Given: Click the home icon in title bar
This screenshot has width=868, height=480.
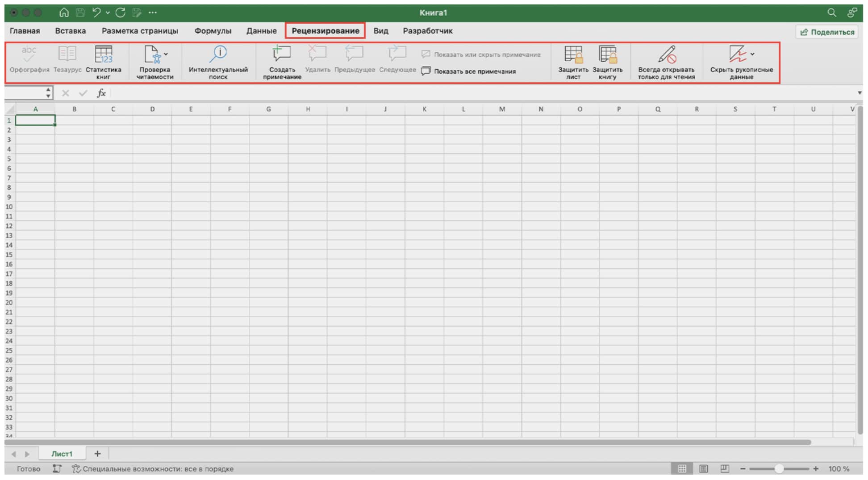Looking at the screenshot, I should tap(64, 13).
